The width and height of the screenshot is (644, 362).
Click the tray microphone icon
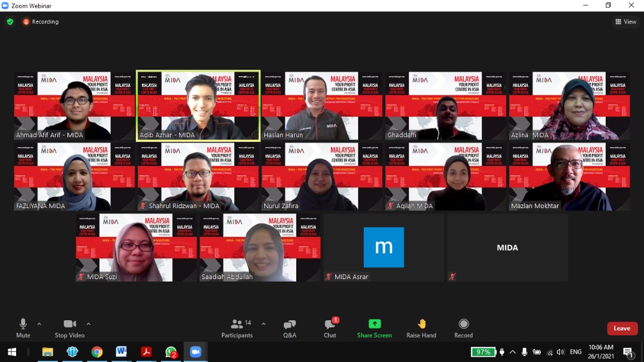coord(525,352)
